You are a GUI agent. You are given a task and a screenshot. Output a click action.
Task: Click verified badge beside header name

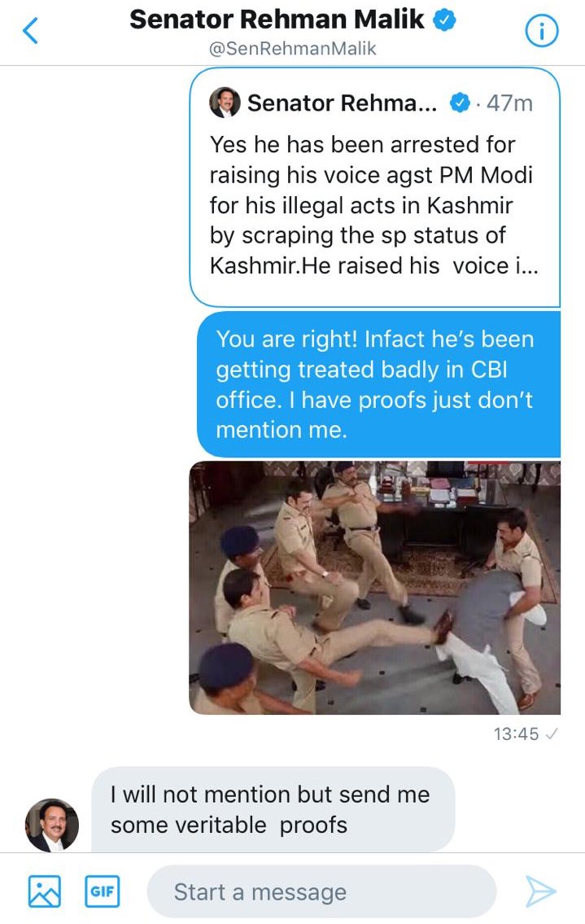click(x=444, y=20)
